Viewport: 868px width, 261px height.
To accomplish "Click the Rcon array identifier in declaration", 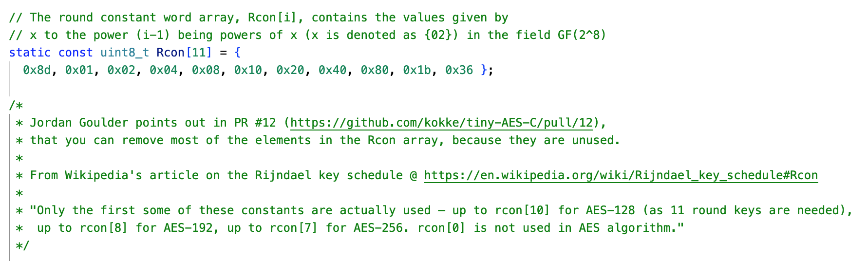I will (x=170, y=53).
